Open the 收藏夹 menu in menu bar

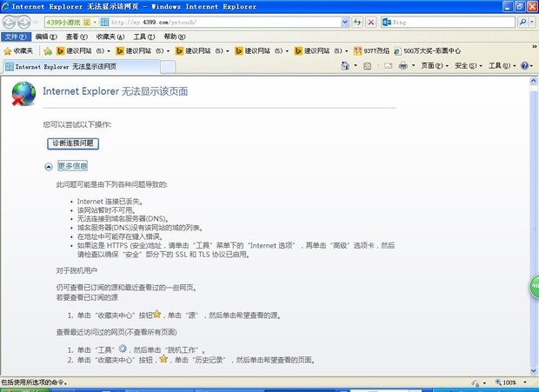click(x=110, y=37)
